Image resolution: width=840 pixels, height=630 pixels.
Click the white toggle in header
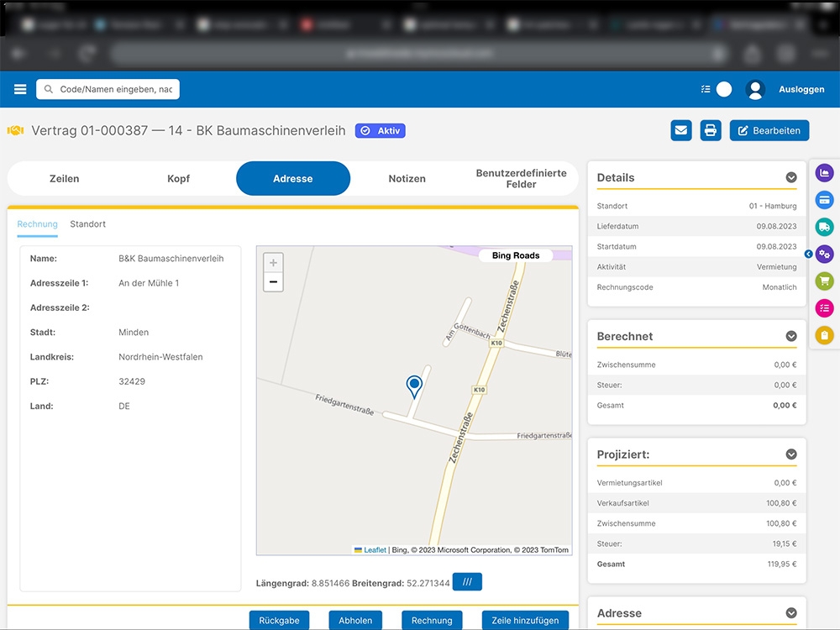(x=724, y=89)
